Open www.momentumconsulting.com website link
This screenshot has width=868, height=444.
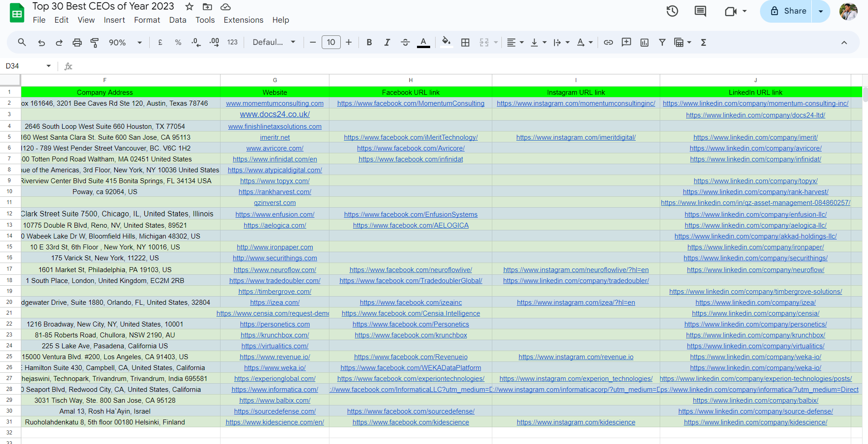pyautogui.click(x=275, y=103)
